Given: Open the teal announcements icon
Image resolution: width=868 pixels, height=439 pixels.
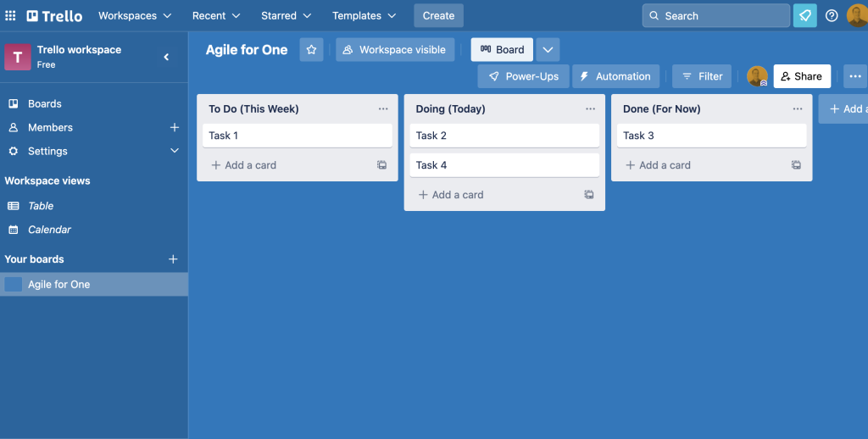Looking at the screenshot, I should tap(805, 15).
